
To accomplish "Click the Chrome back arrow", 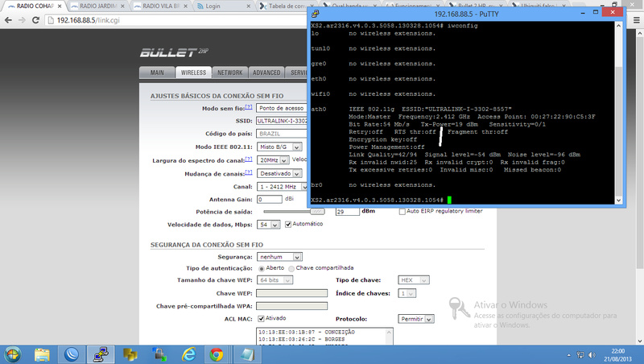I will (8, 20).
